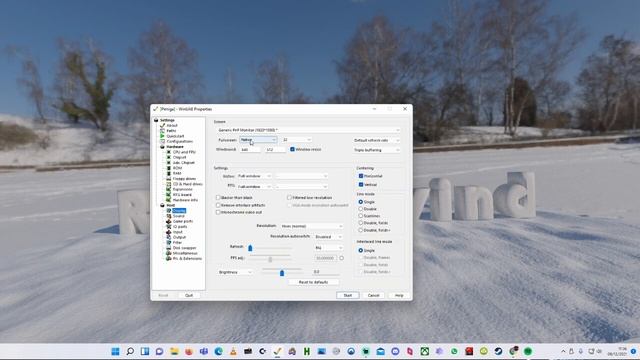
Task: Open the Hardware info page
Action: click(x=185, y=200)
